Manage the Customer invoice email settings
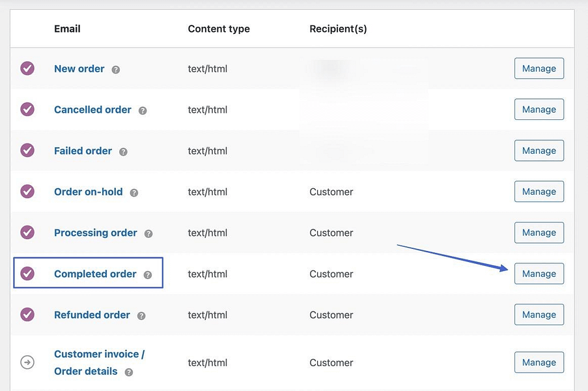The image size is (588, 391). 539,362
